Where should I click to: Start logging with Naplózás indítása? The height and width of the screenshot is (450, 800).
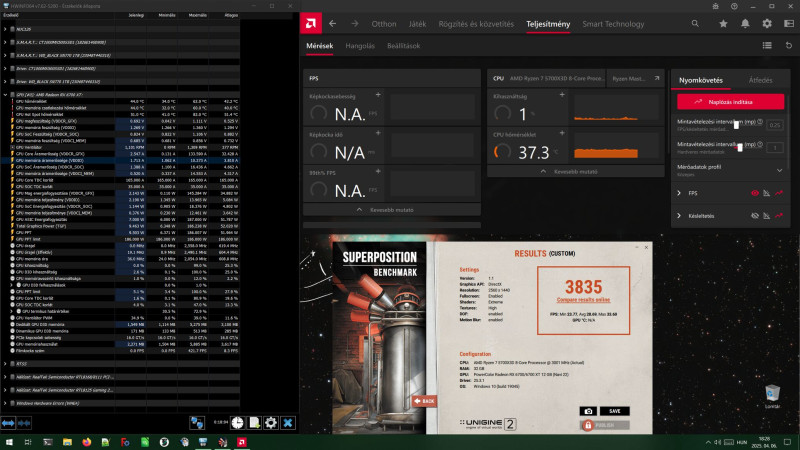(x=730, y=102)
